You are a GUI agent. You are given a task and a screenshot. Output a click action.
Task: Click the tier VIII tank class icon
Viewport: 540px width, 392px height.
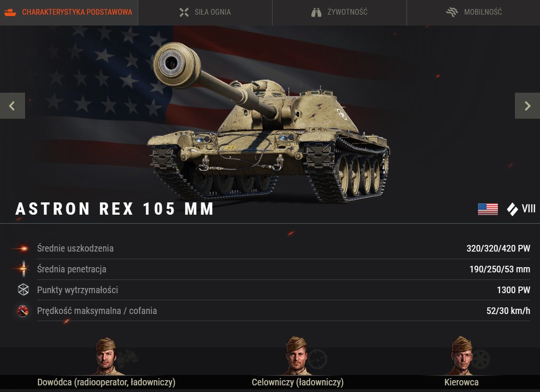pyautogui.click(x=513, y=209)
